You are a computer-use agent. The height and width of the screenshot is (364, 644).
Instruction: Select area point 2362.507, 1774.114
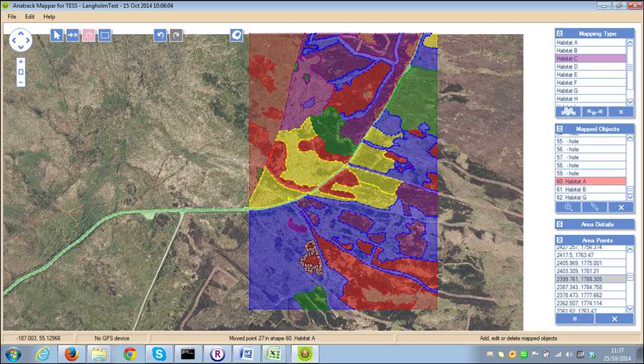click(x=591, y=303)
